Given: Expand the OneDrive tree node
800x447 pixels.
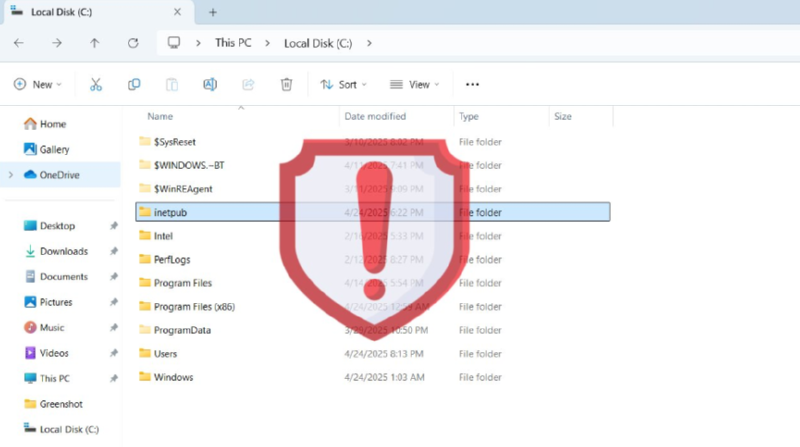Looking at the screenshot, I should click(10, 175).
